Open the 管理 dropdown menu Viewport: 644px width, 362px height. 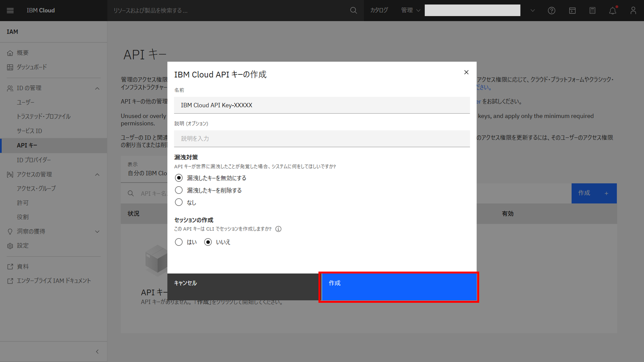411,10
